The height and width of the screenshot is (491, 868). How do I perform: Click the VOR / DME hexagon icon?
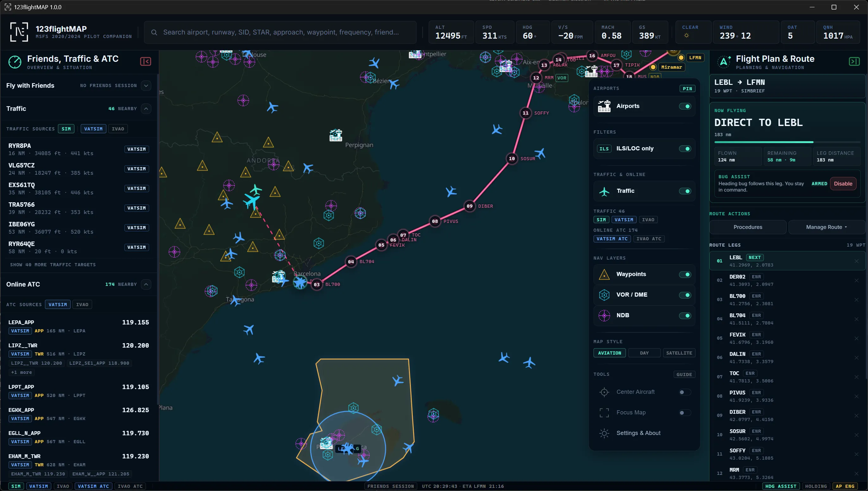click(604, 295)
